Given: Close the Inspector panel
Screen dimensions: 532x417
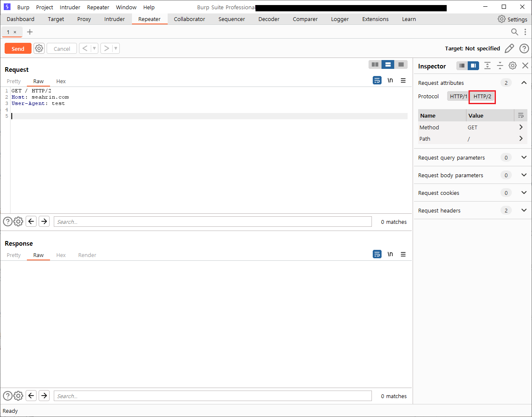Looking at the screenshot, I should point(525,66).
